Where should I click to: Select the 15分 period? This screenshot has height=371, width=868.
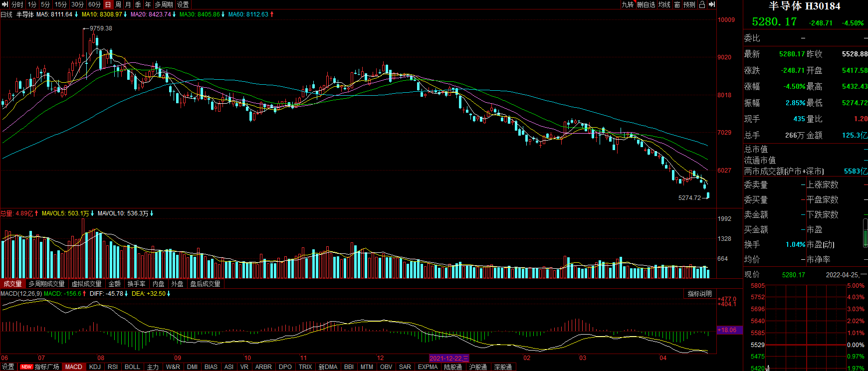pyautogui.click(x=60, y=4)
